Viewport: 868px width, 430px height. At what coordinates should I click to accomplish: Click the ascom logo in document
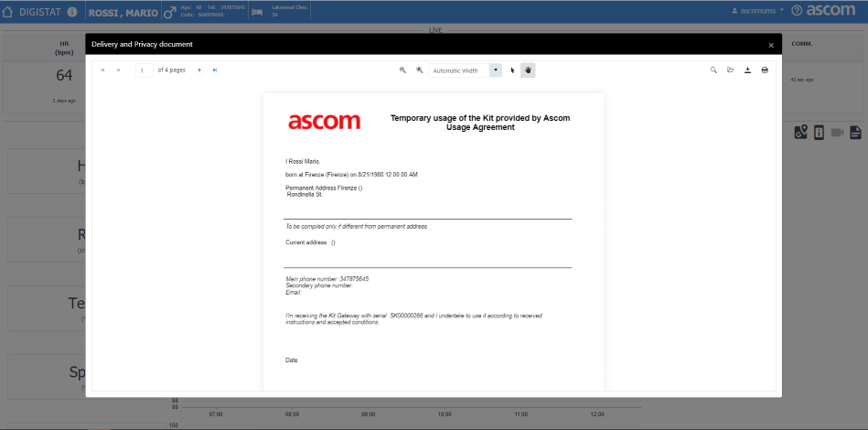(325, 121)
